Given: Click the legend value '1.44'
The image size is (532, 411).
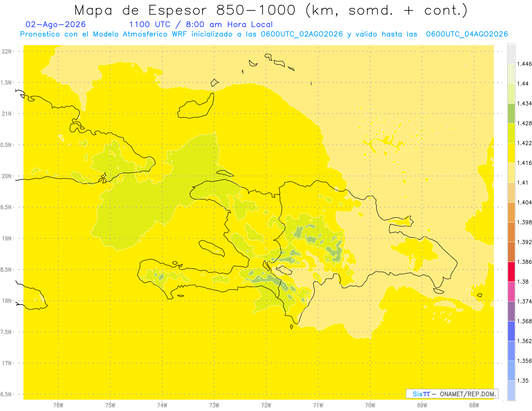Looking at the screenshot, I should [x=523, y=84].
